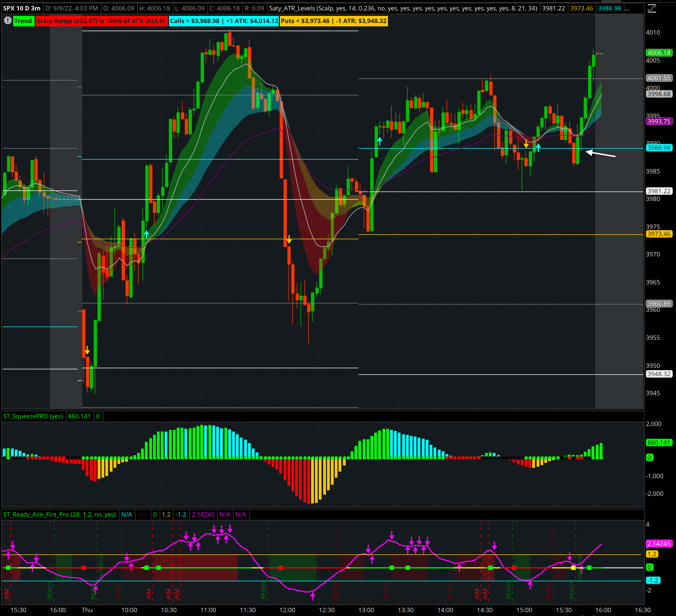Open the SPX symbol selector
This screenshot has width=676, height=616.
(9, 9)
